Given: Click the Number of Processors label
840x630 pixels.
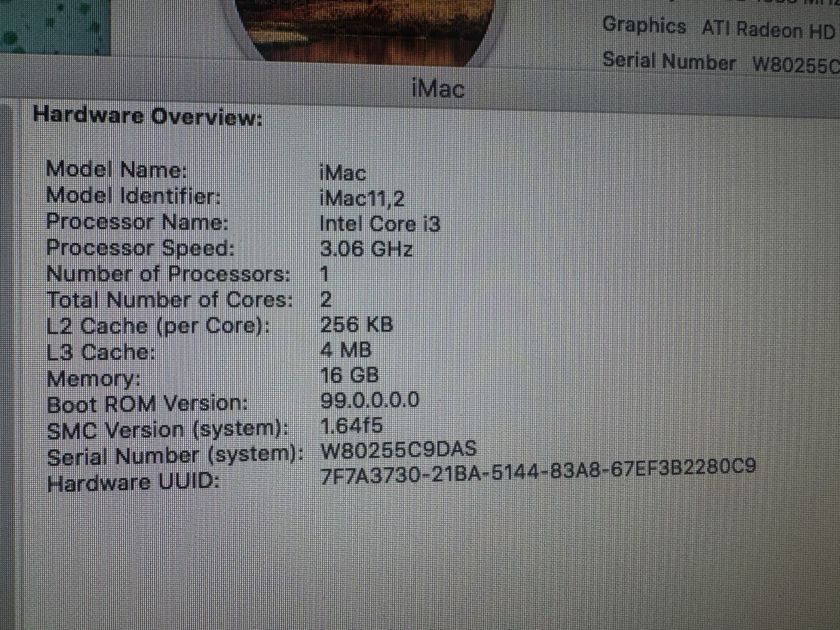Looking at the screenshot, I should 169,274.
